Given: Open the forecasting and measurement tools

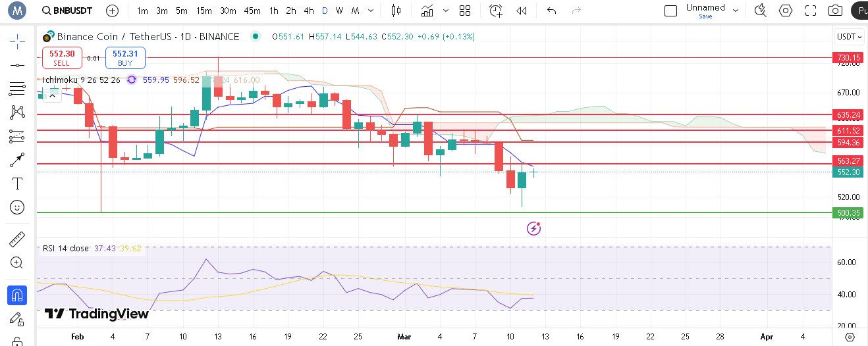Looking at the screenshot, I should (x=17, y=136).
